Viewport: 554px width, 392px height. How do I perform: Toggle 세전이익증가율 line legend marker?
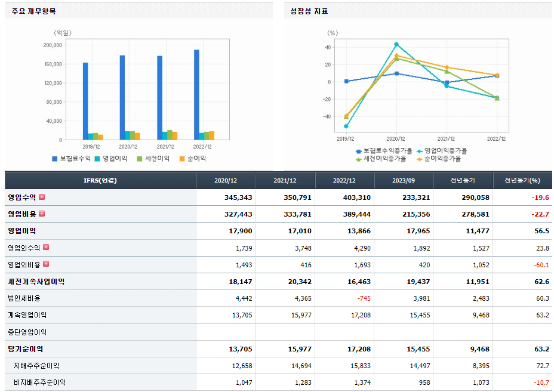359,159
